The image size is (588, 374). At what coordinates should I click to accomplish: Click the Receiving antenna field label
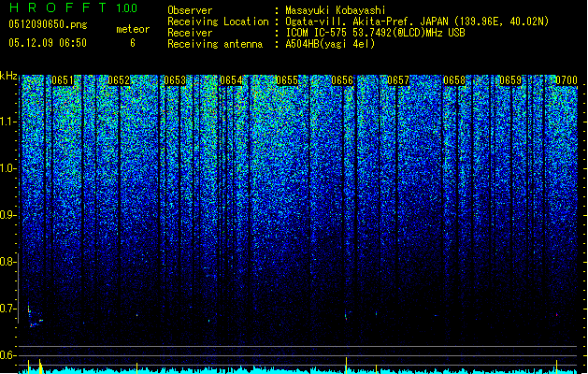click(x=215, y=44)
